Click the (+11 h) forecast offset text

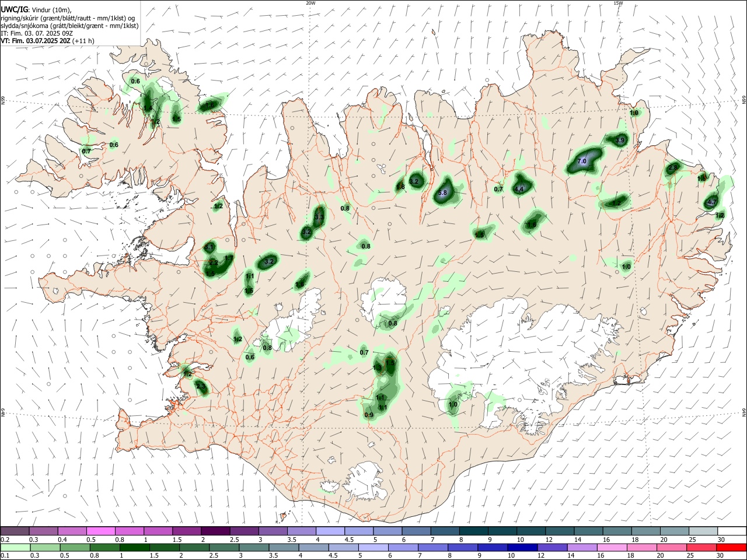point(84,41)
